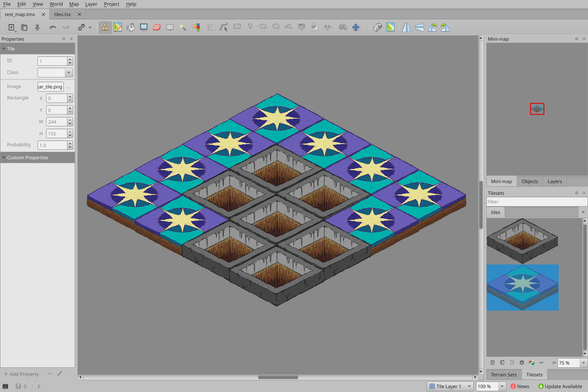
Task: Open the 75 % tileset zoom dropdown
Action: click(583, 363)
